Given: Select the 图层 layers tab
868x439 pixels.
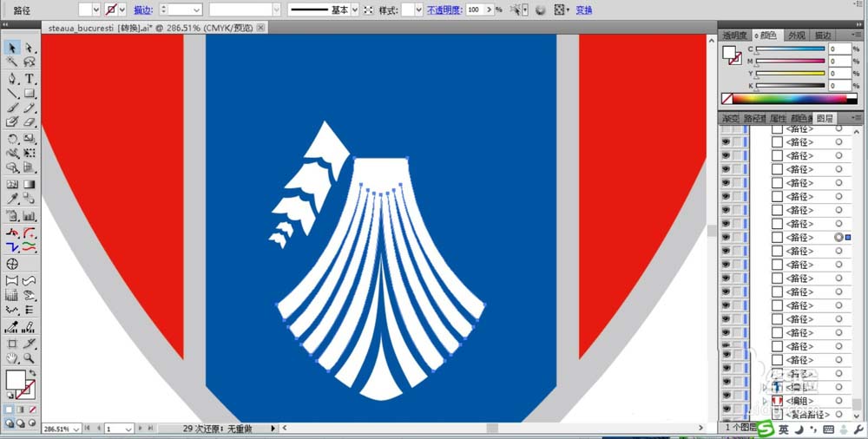Looking at the screenshot, I should tap(825, 119).
